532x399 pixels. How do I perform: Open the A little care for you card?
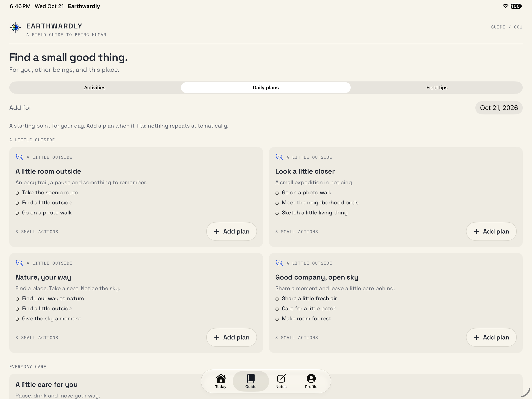coord(266,386)
